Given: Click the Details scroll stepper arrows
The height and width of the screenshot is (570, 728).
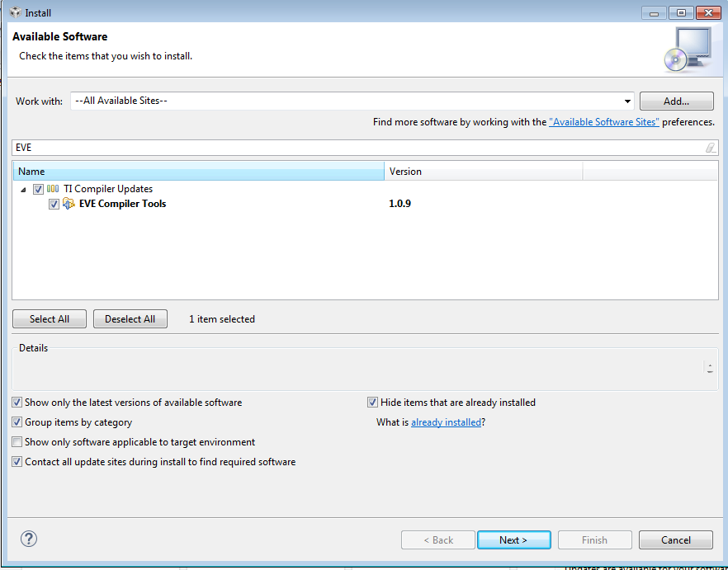Looking at the screenshot, I should 710,368.
